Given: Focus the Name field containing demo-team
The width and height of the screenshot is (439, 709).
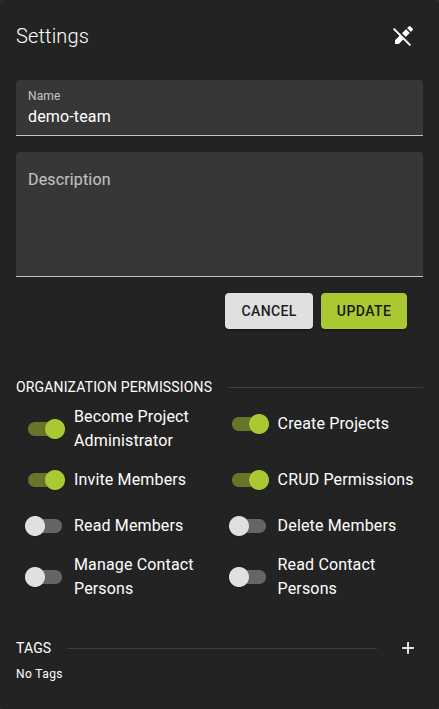Looking at the screenshot, I should coord(219,108).
